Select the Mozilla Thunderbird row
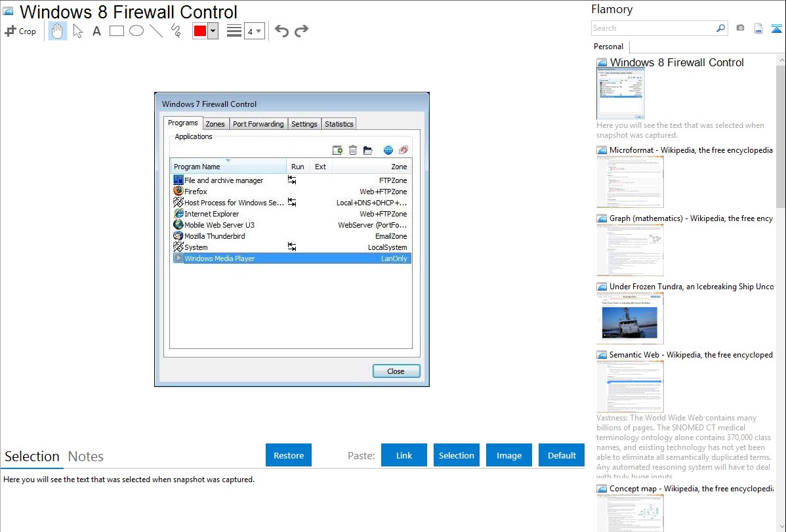The height and width of the screenshot is (532, 786). coord(291,236)
